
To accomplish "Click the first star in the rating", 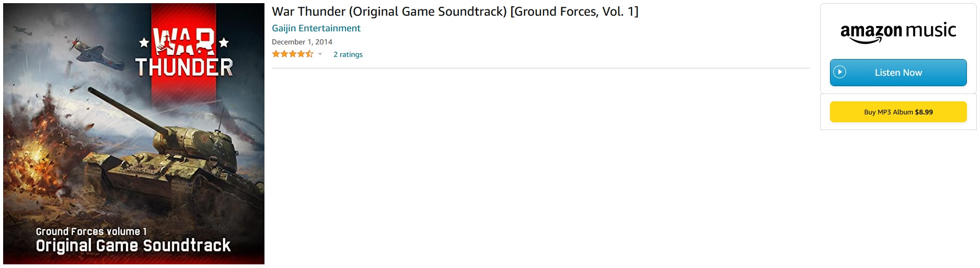I will click(x=276, y=54).
